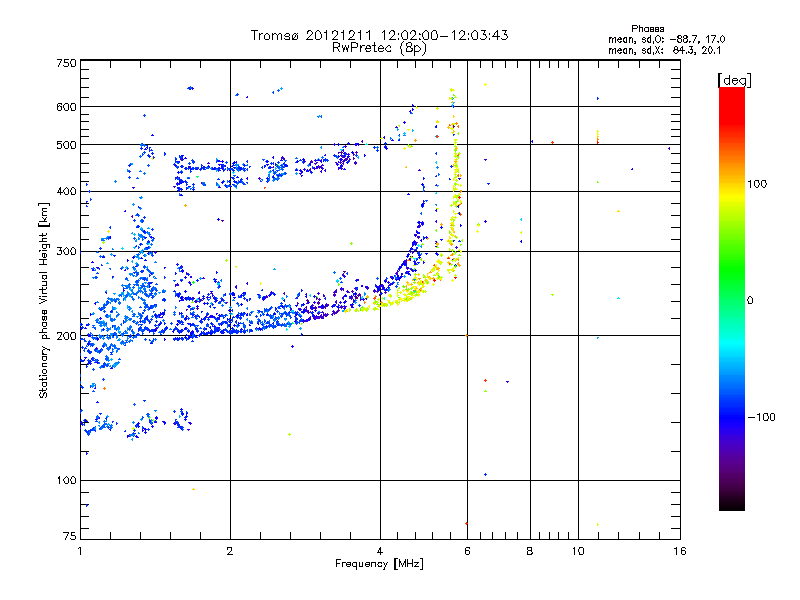Click the colorbar tick label "0"
Image resolution: width=800 pixels, height=600 pixels.
point(750,301)
